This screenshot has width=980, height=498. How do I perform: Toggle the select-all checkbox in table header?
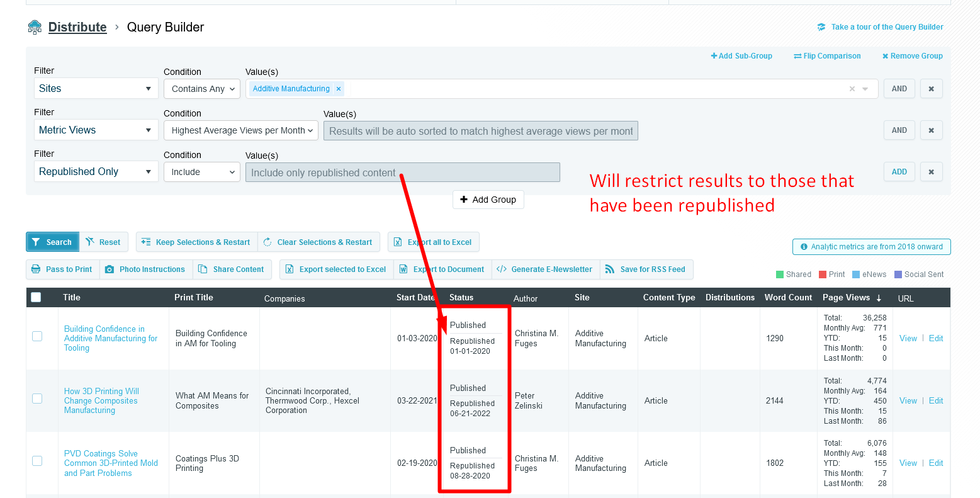pos(37,297)
